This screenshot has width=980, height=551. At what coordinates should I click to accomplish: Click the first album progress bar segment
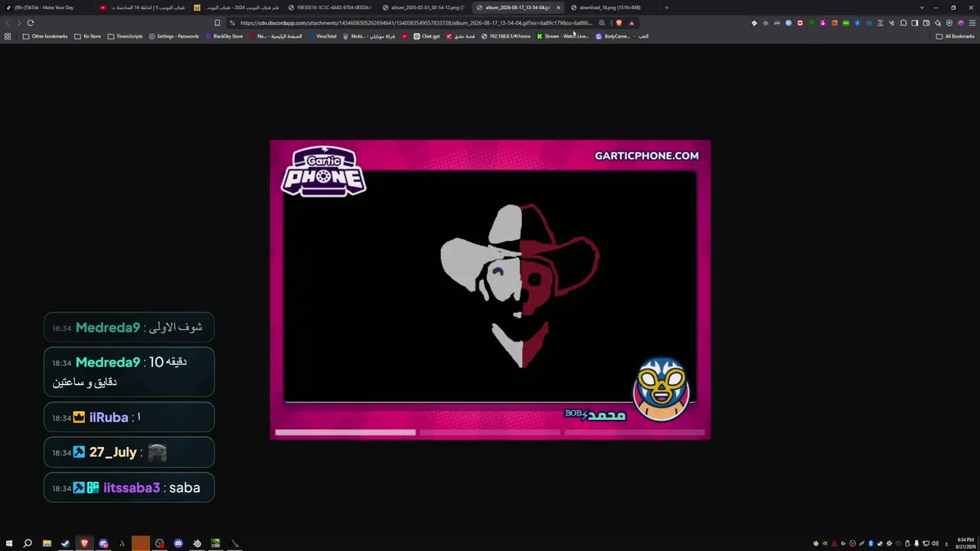click(345, 432)
